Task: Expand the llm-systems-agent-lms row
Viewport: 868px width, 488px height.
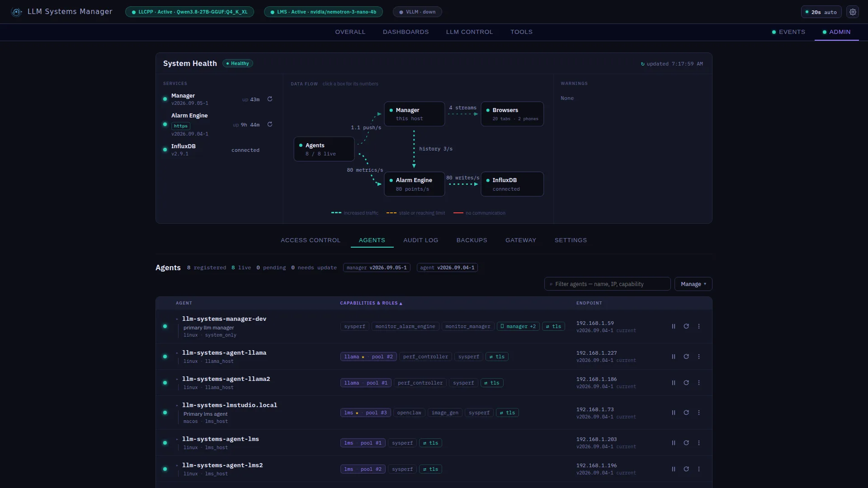Action: click(x=177, y=439)
